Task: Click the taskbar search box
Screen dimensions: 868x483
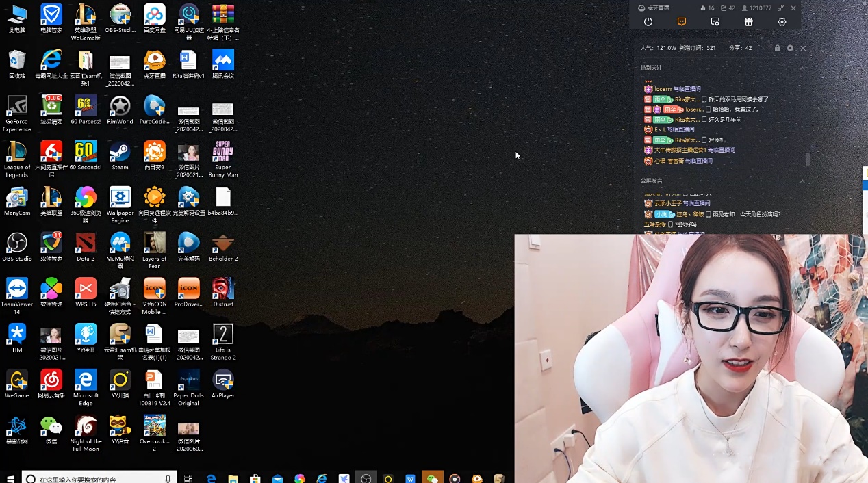Action: coord(99,478)
